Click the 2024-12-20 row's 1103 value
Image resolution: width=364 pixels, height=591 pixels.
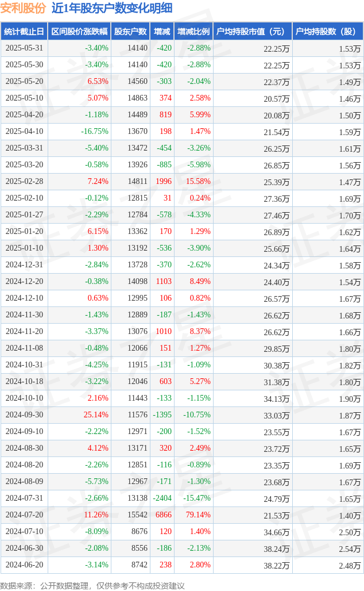pyautogui.click(x=164, y=282)
